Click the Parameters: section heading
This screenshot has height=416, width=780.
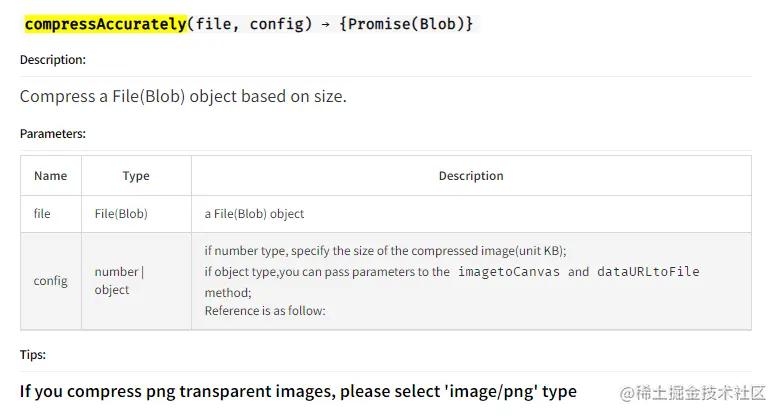coord(53,134)
